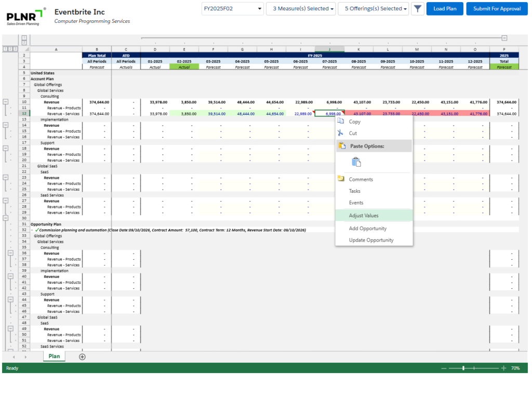532x398 pixels.
Task: Select the 33,978.00 cell in row 10
Action: point(155,102)
